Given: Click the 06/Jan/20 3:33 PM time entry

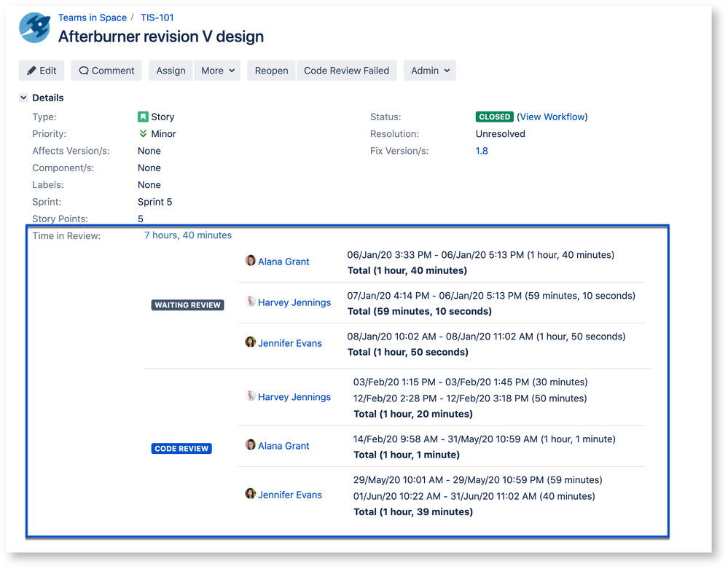Looking at the screenshot, I should 480,255.
